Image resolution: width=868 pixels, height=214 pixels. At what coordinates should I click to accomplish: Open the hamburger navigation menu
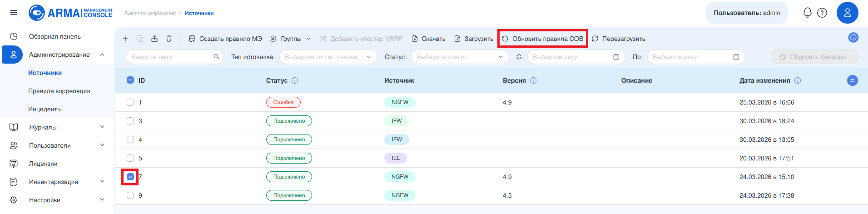coord(14,13)
